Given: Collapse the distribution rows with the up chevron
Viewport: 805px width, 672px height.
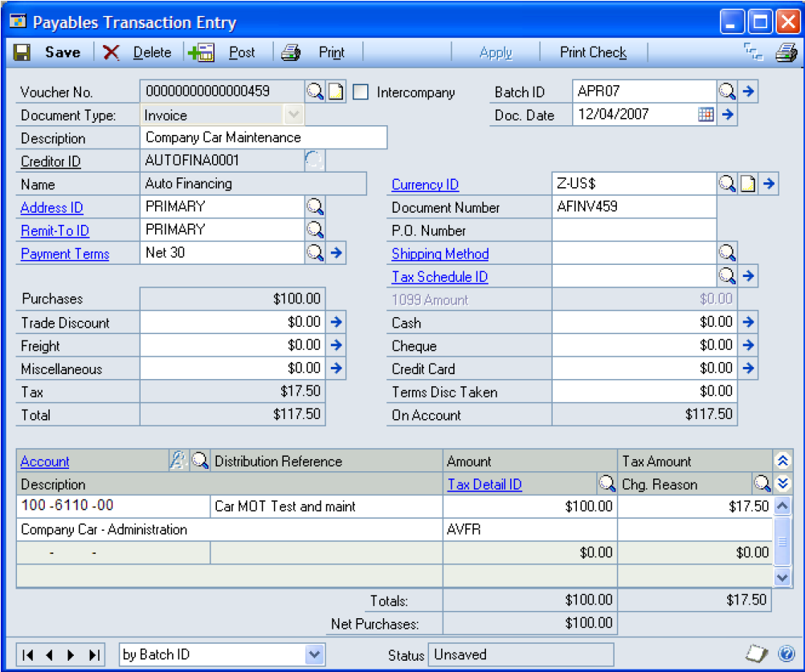Looking at the screenshot, I should pyautogui.click(x=783, y=461).
